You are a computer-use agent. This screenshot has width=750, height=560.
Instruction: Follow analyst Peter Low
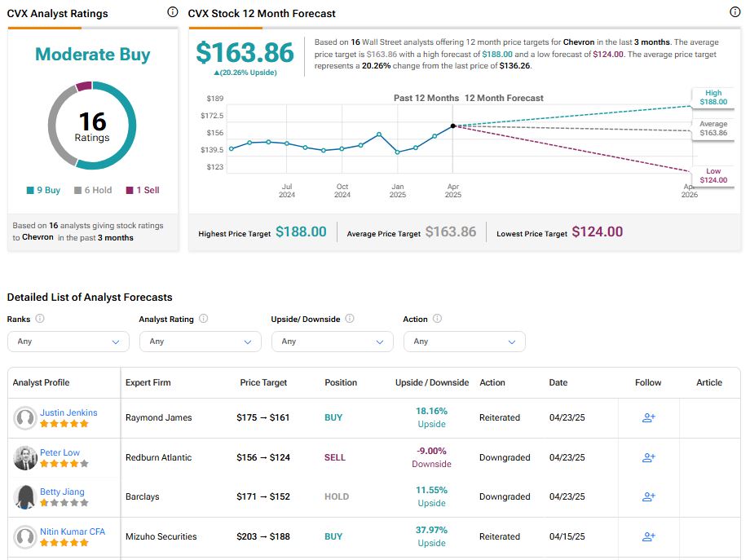649,457
